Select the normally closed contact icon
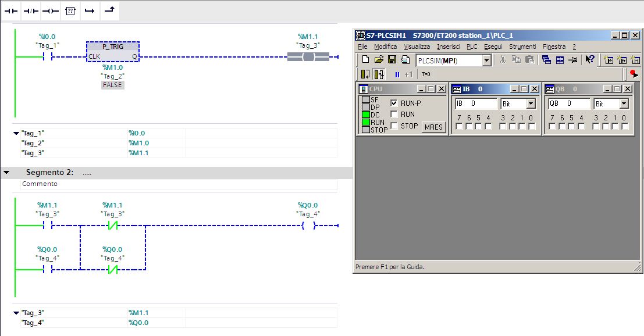The height and width of the screenshot is (336, 644). 31,10
